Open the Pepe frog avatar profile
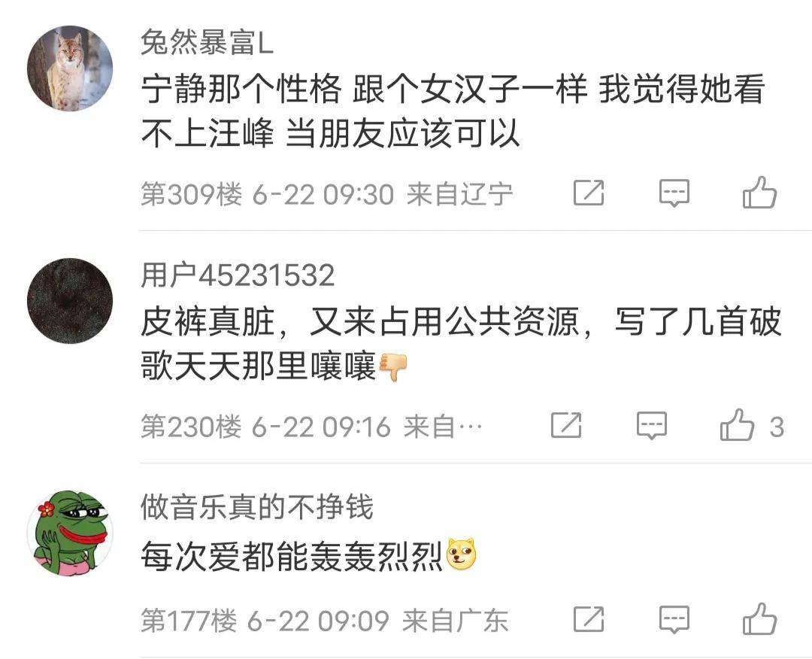 pos(70,533)
